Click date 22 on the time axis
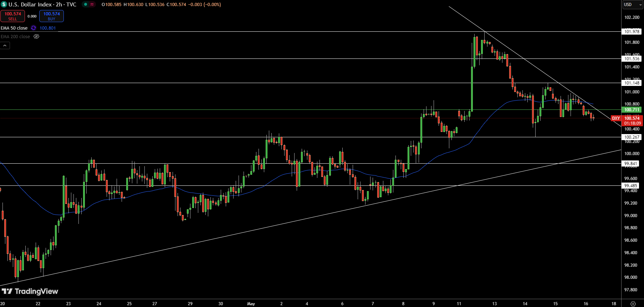This screenshot has width=644, height=307. coord(38,304)
